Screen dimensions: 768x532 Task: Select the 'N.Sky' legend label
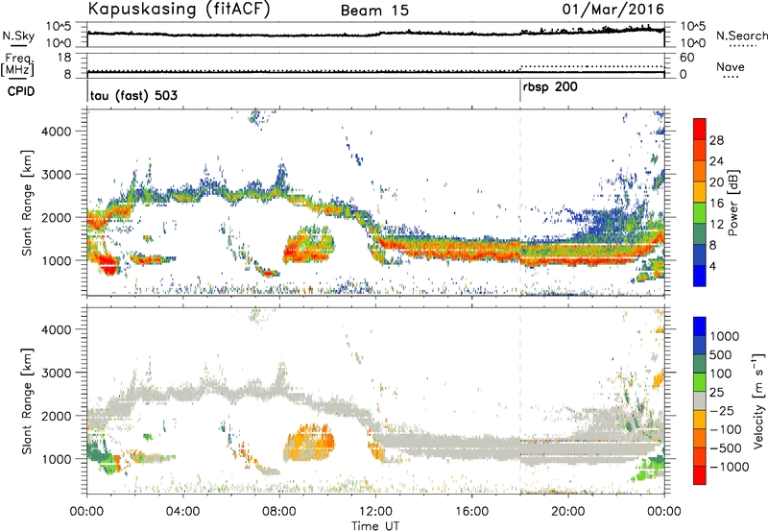click(x=18, y=36)
